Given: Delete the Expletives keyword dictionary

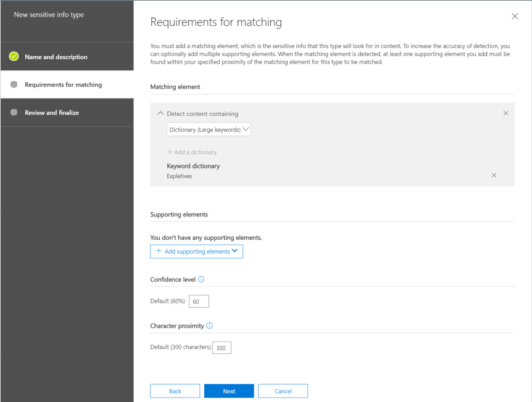Looking at the screenshot, I should pos(494,176).
